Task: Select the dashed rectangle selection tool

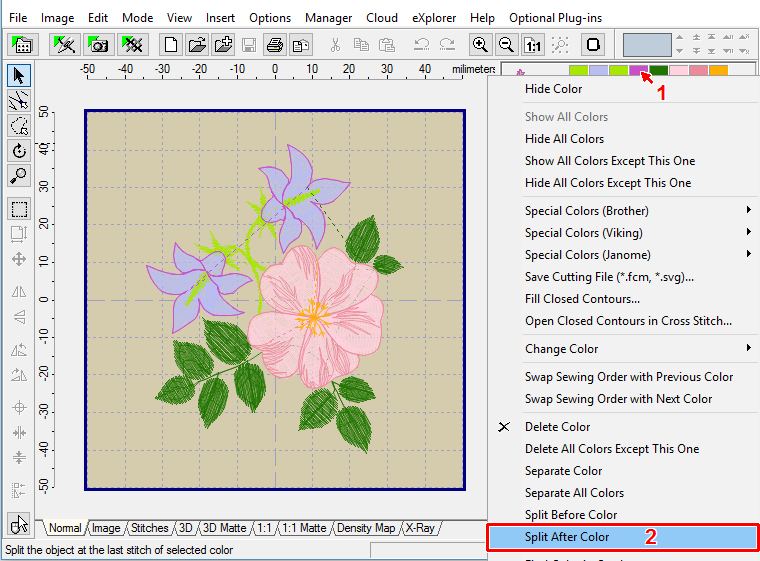Action: point(19,209)
